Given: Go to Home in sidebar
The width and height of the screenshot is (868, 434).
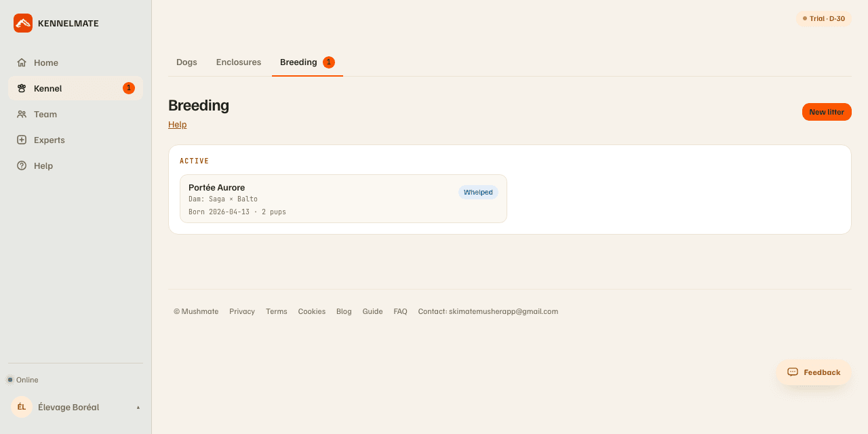Looking at the screenshot, I should pyautogui.click(x=75, y=62).
